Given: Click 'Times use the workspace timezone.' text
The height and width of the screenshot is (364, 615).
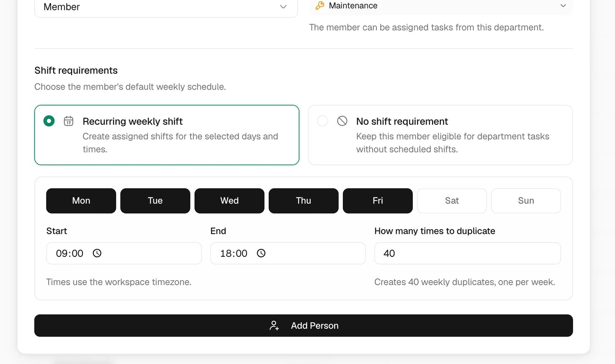Looking at the screenshot, I should pyautogui.click(x=119, y=282).
